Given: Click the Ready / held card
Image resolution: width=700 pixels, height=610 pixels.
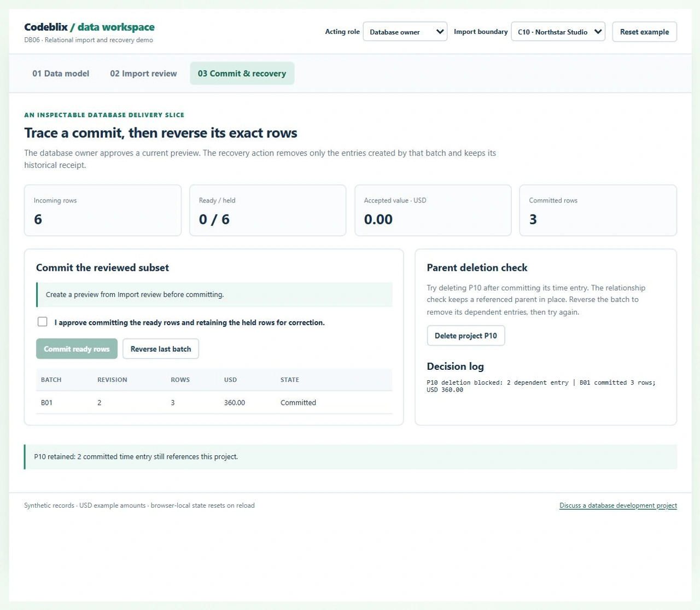Looking at the screenshot, I should pos(267,211).
